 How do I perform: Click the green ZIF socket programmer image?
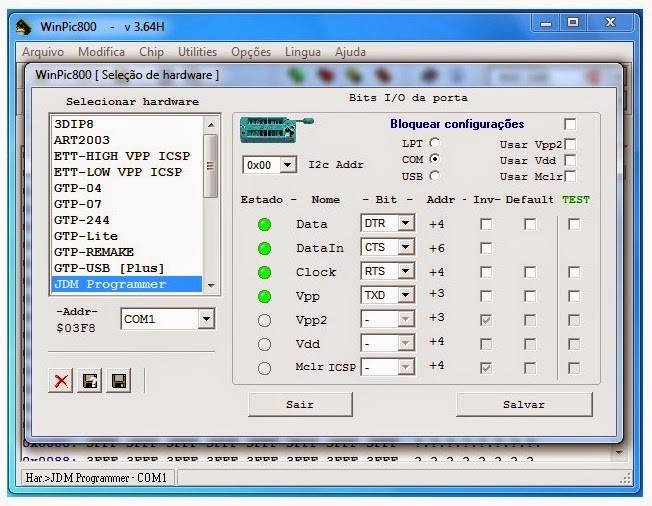tap(277, 130)
